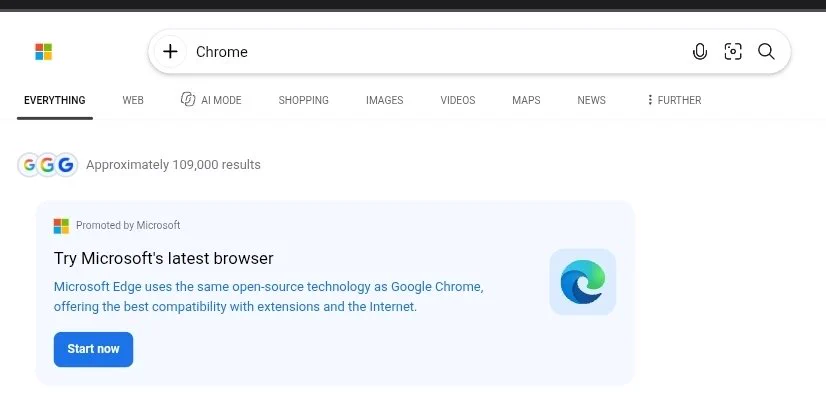Switch to the Web tab
This screenshot has height=412, width=826.
133,100
